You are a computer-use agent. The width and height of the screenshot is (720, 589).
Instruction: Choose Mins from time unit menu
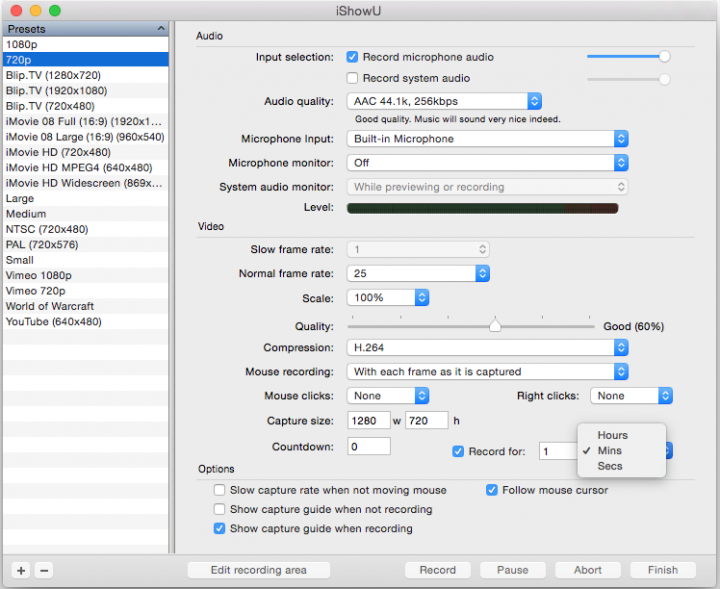(x=622, y=450)
